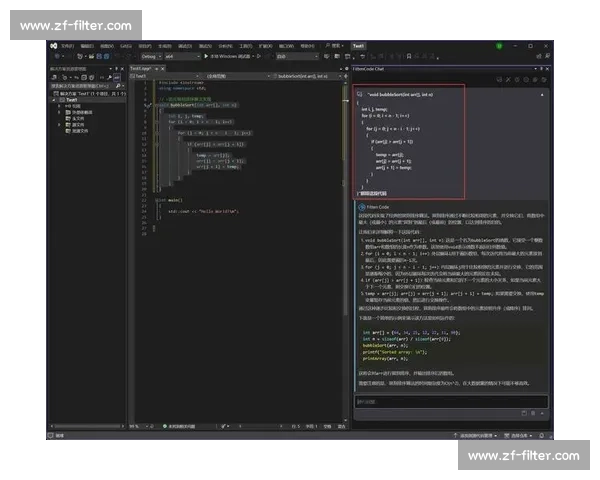Viewport: 600px width, 480px height.
Task: Close the FittenCode Chat panel
Action: point(547,69)
